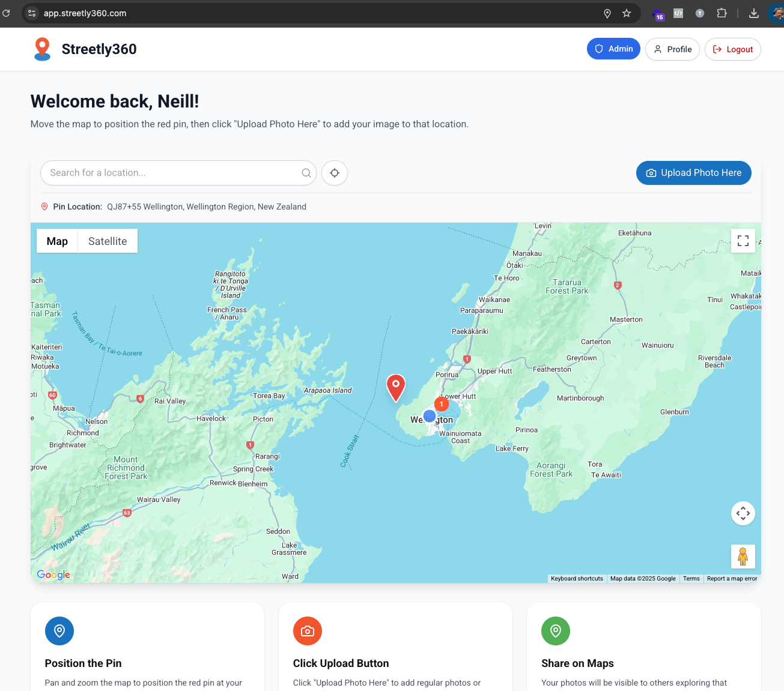The width and height of the screenshot is (784, 691).
Task: Open Street View by clicking the Pegman icon
Action: 743,557
